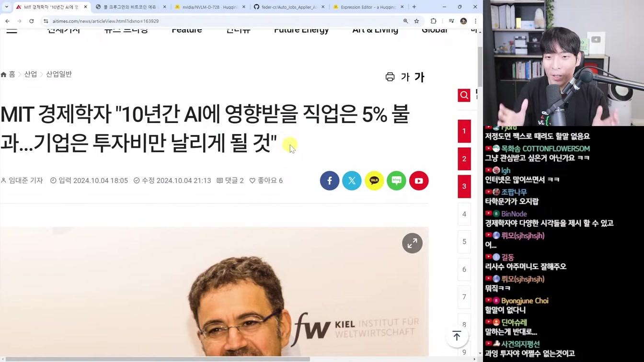Click the printer icon

point(390,77)
